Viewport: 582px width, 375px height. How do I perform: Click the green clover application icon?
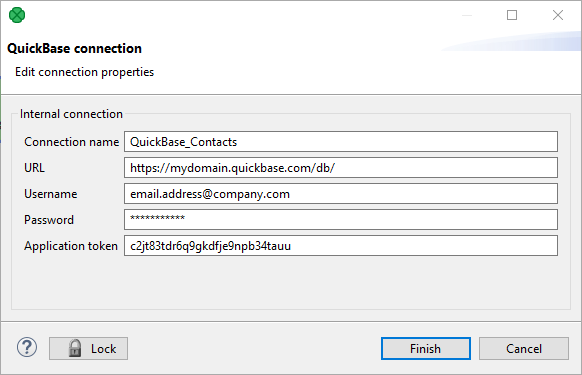click(17, 15)
